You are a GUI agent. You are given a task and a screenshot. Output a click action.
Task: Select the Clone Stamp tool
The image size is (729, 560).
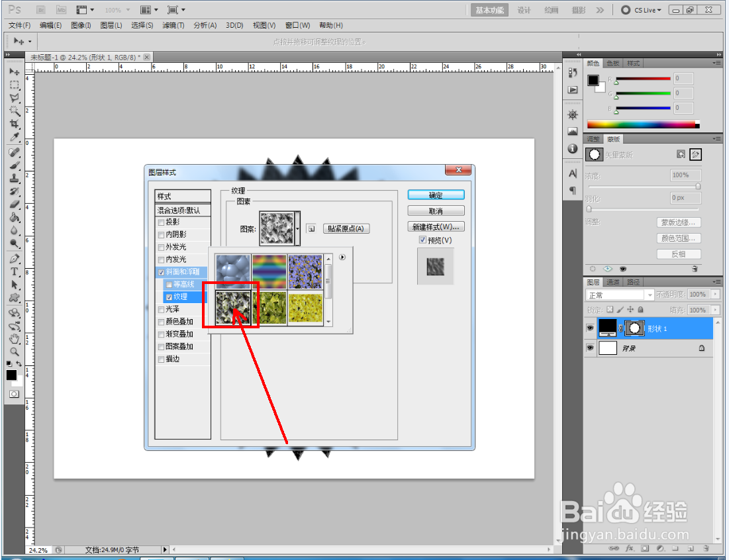(15, 179)
